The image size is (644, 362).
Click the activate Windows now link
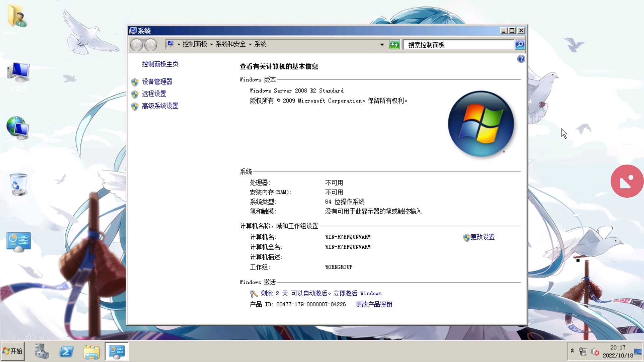coord(358,293)
